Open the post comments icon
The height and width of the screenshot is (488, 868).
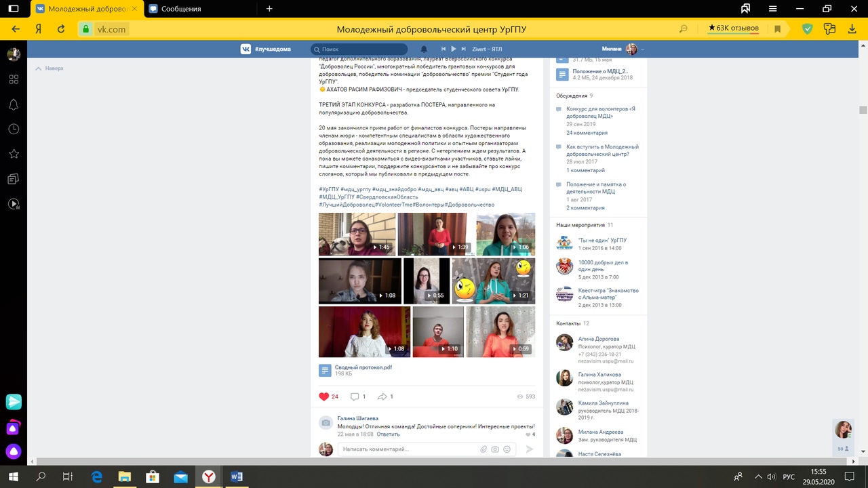point(355,396)
